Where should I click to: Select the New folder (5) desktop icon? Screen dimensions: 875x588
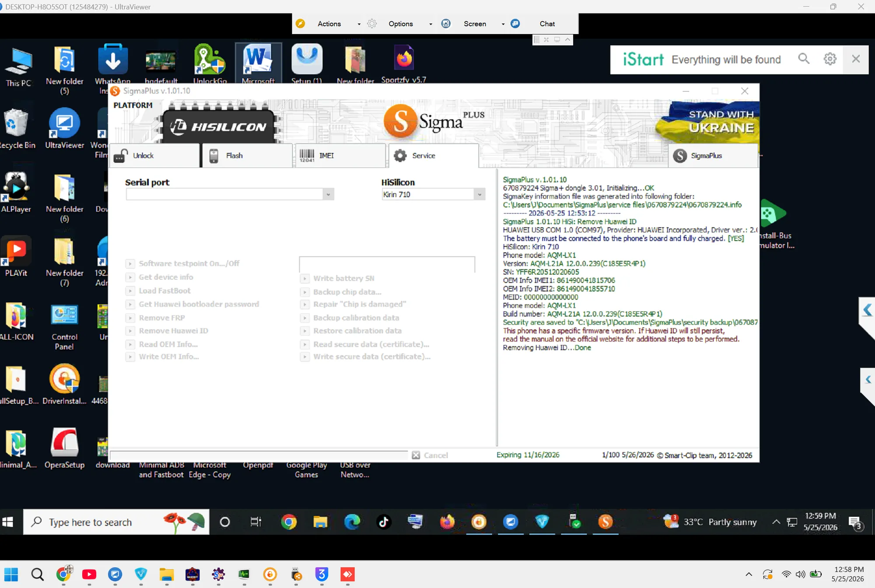65,71
